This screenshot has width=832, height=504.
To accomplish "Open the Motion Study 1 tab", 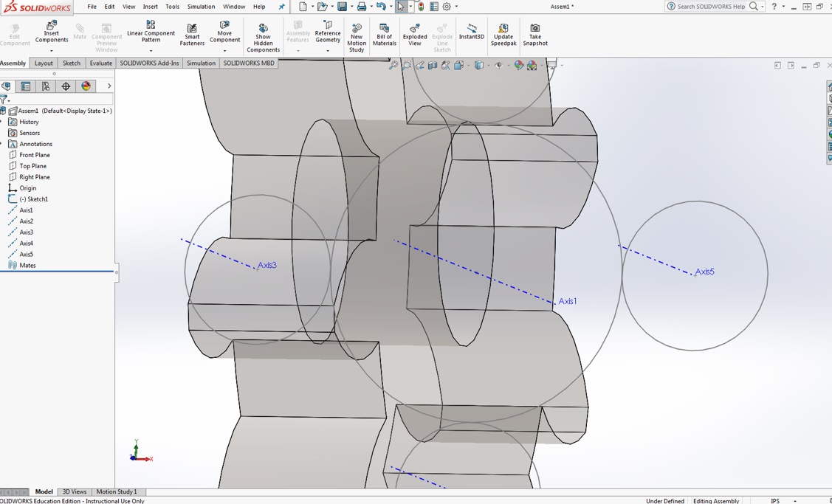I will coord(116,491).
